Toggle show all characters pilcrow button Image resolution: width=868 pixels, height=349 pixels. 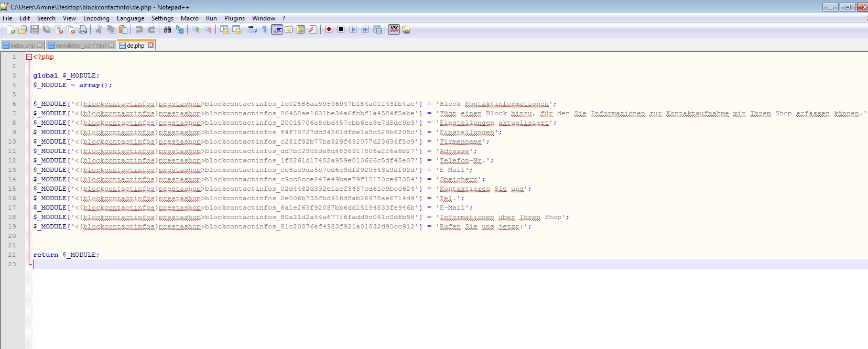click(x=264, y=30)
